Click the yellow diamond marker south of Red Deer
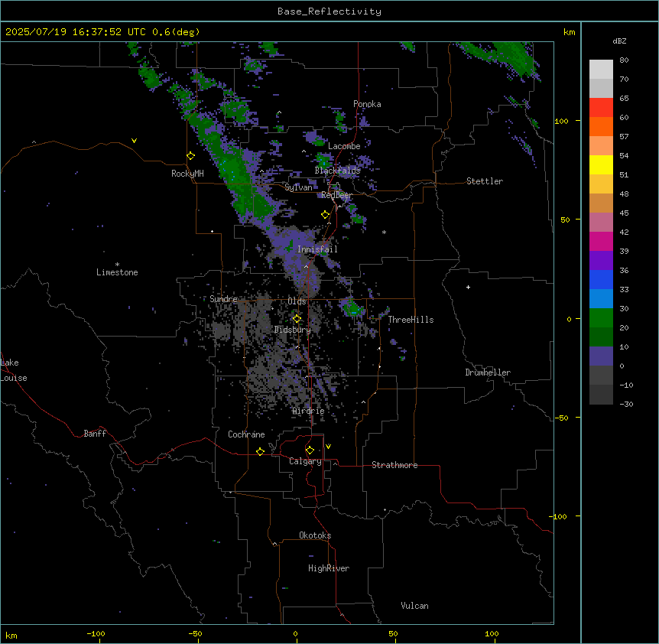 [326, 215]
